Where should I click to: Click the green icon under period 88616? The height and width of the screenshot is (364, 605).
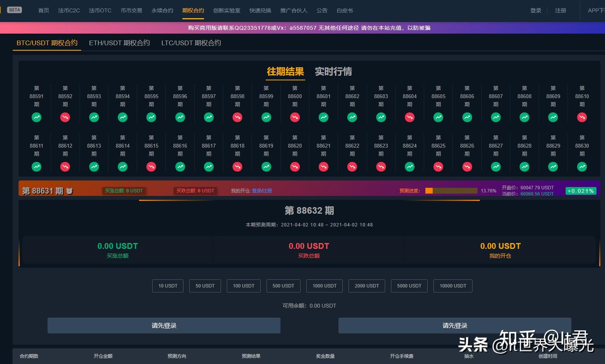click(x=180, y=167)
